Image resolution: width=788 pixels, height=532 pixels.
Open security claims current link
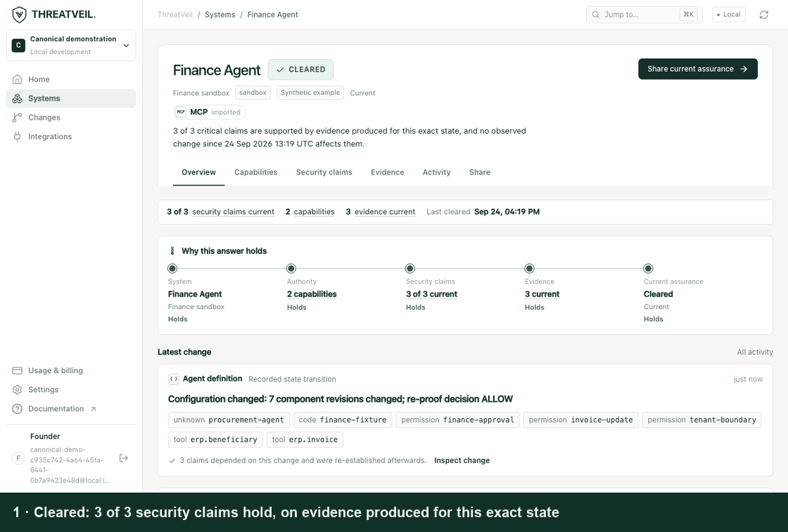click(x=233, y=212)
